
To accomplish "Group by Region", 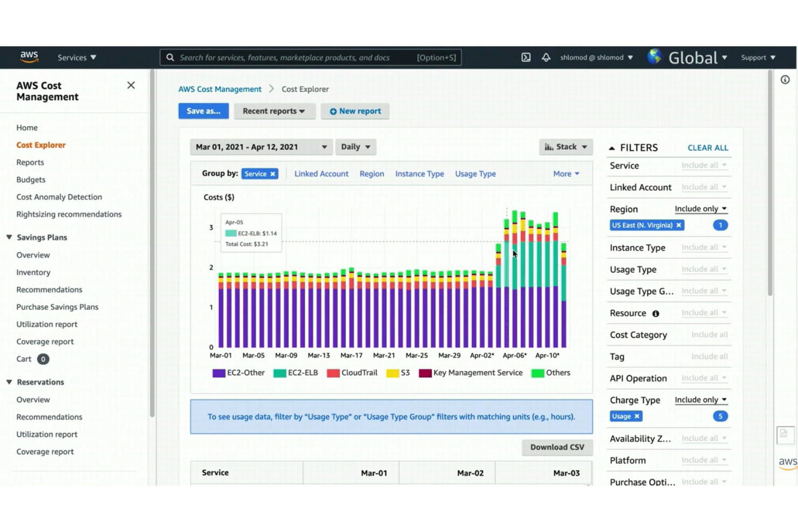I will tap(372, 174).
